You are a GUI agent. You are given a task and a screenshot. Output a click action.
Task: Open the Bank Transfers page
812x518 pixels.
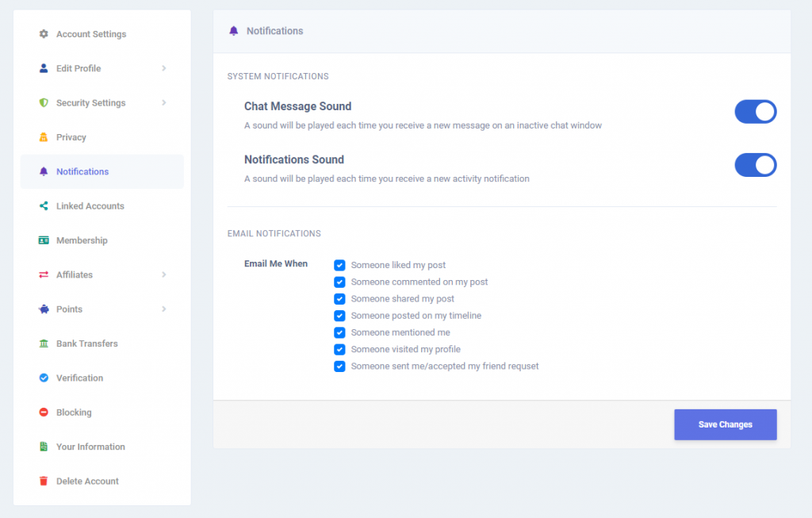pyautogui.click(x=102, y=343)
